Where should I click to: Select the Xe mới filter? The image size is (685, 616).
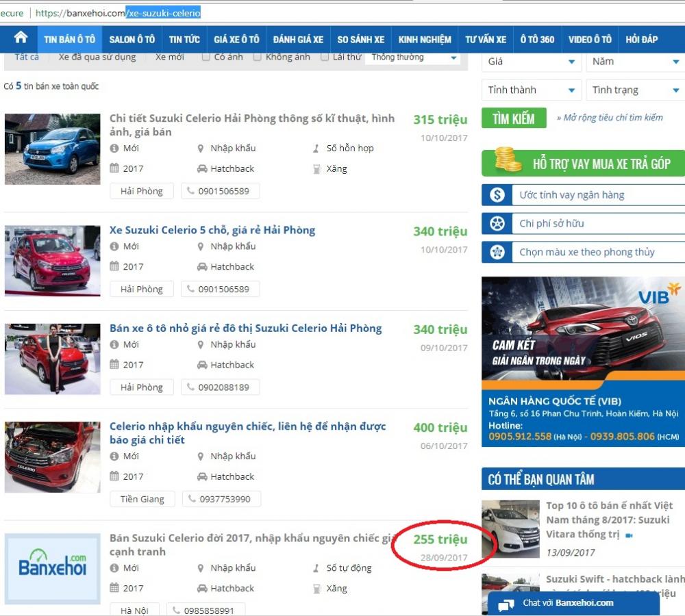(169, 57)
